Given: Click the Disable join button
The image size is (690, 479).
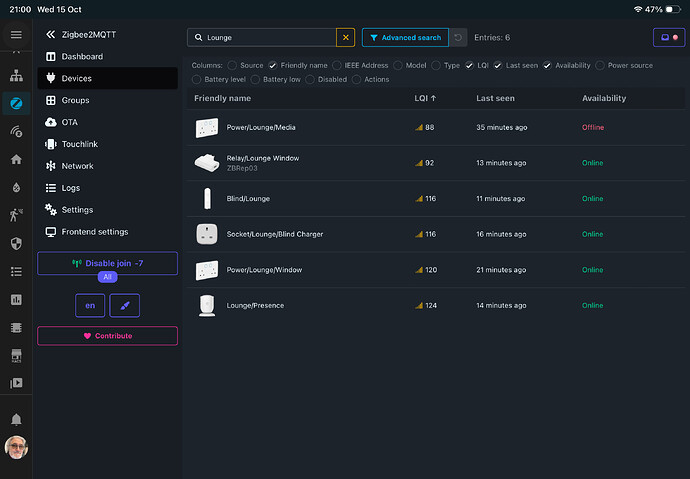Looking at the screenshot, I should pyautogui.click(x=107, y=263).
